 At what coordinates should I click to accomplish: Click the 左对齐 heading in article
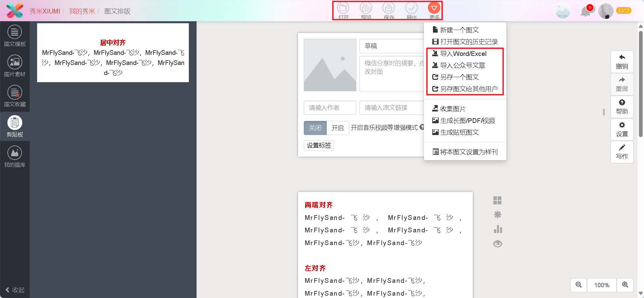tap(315, 268)
